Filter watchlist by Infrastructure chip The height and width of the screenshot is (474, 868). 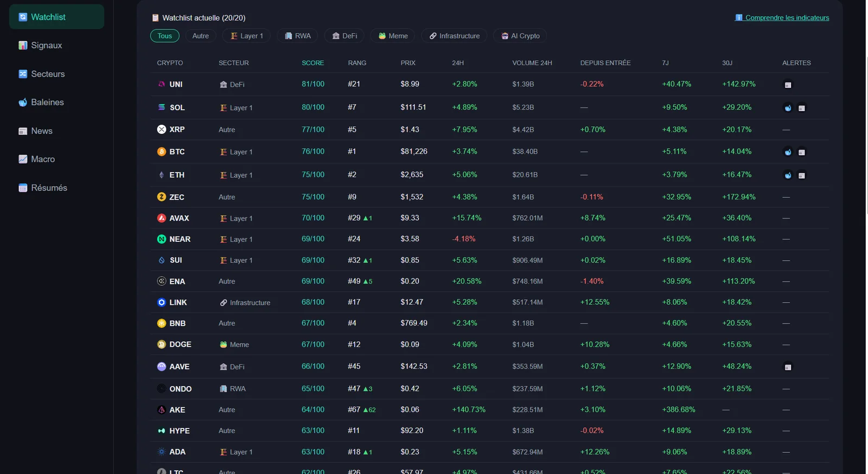pyautogui.click(x=454, y=36)
